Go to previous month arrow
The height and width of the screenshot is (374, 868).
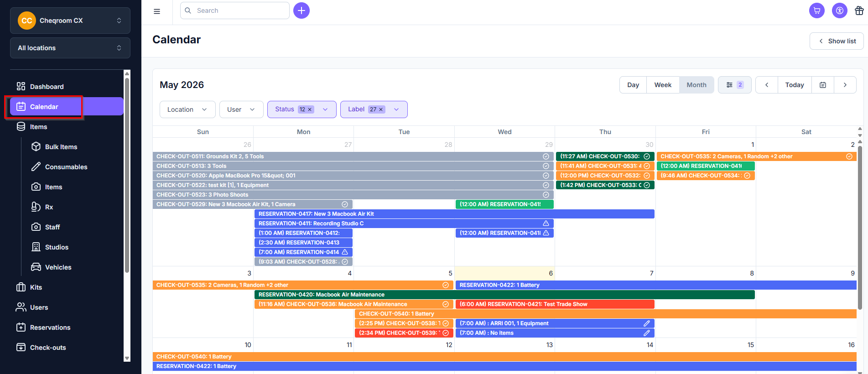point(767,85)
